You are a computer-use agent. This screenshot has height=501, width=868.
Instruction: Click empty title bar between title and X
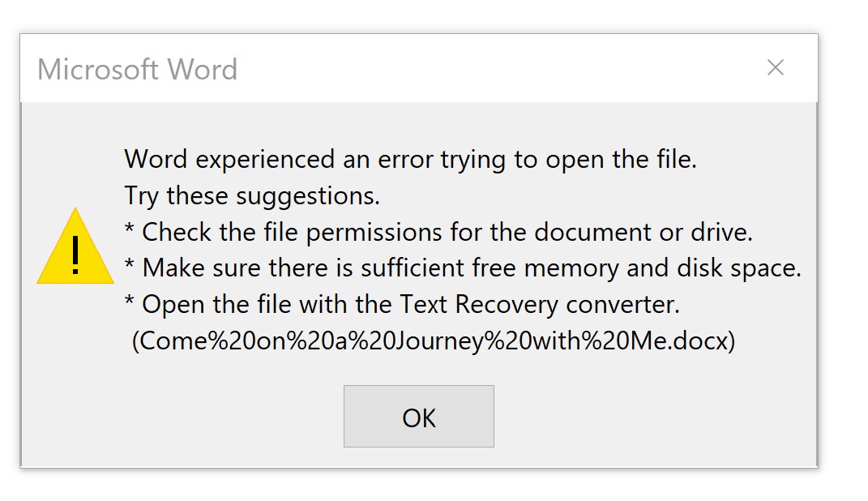tap(498, 68)
